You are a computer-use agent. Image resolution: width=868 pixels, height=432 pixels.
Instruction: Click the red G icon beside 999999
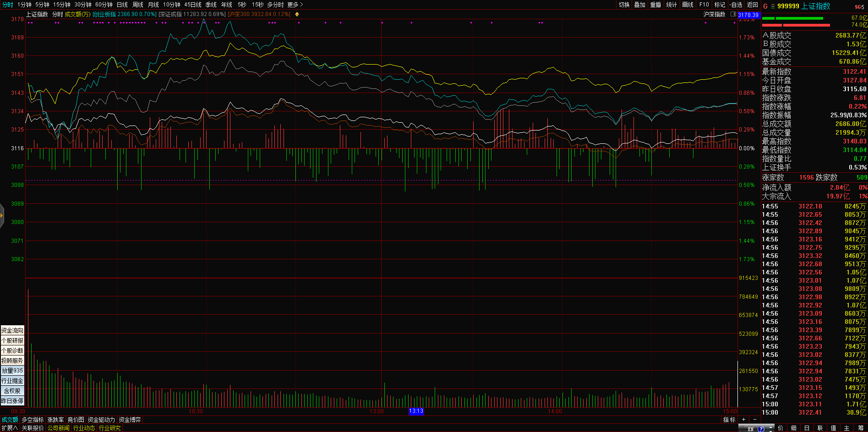(x=765, y=6)
